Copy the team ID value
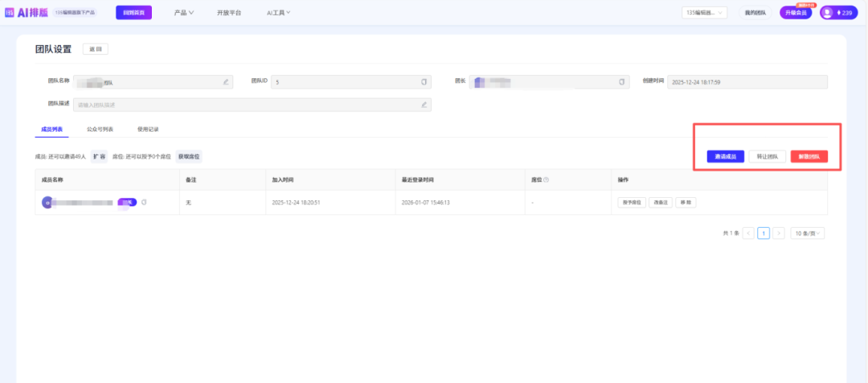This screenshot has height=383, width=868. [x=424, y=82]
